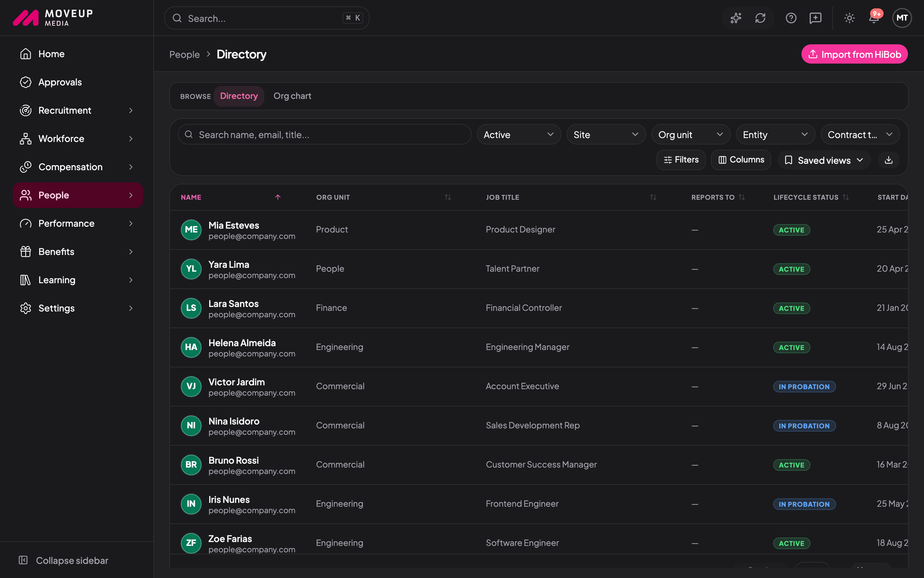Image resolution: width=924 pixels, height=578 pixels.
Task: Open the feedback message icon
Action: coord(815,18)
